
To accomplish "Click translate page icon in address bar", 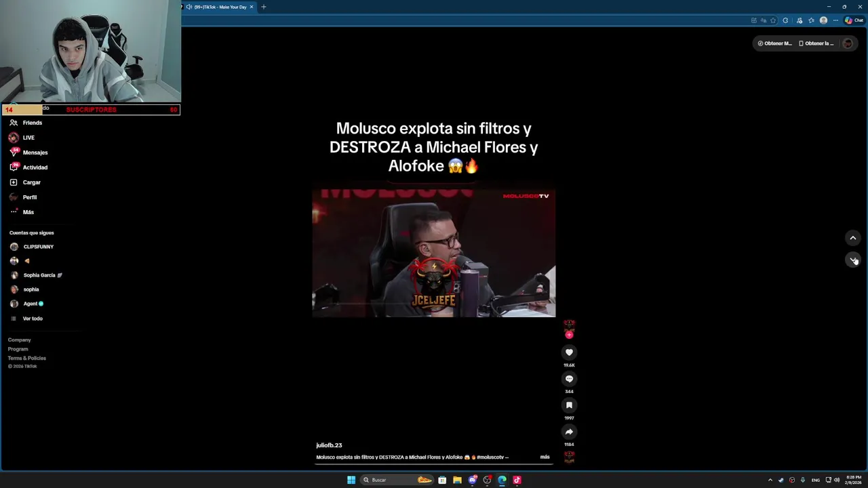I will (764, 20).
